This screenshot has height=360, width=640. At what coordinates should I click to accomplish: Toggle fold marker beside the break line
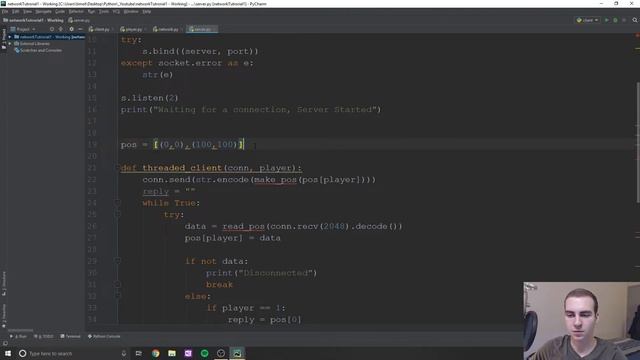tap(117, 284)
